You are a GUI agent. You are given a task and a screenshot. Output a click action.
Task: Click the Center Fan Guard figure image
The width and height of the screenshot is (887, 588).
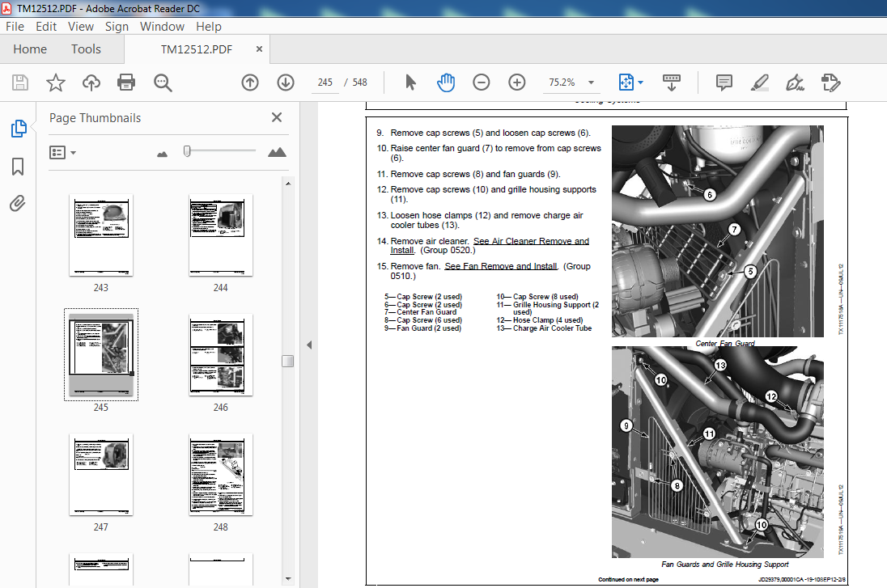point(717,231)
